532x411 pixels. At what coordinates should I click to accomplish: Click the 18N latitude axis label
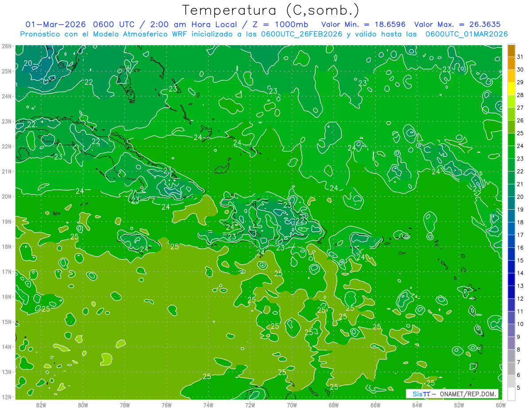[x=6, y=247]
